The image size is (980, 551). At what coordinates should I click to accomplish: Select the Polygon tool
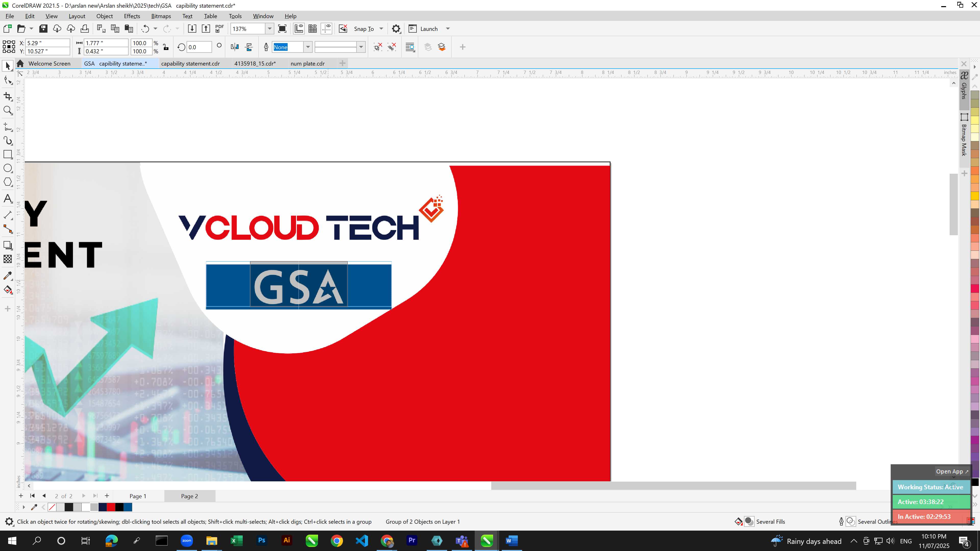[x=8, y=182]
